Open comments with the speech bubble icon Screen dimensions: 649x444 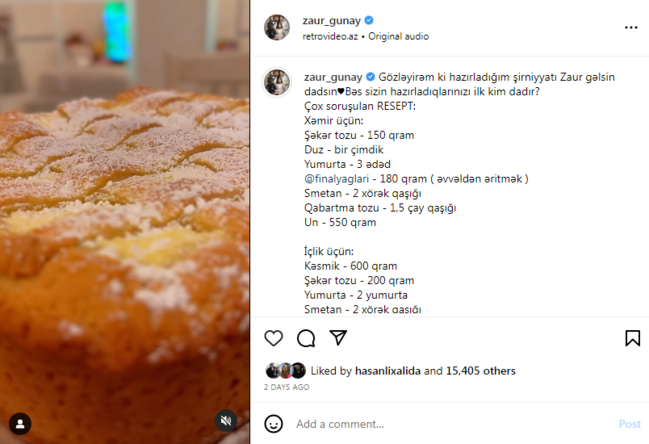[x=306, y=338]
